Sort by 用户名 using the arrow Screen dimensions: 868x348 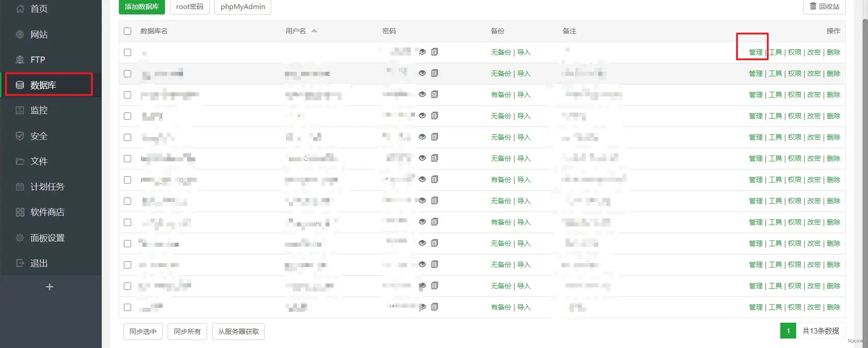[x=314, y=31]
